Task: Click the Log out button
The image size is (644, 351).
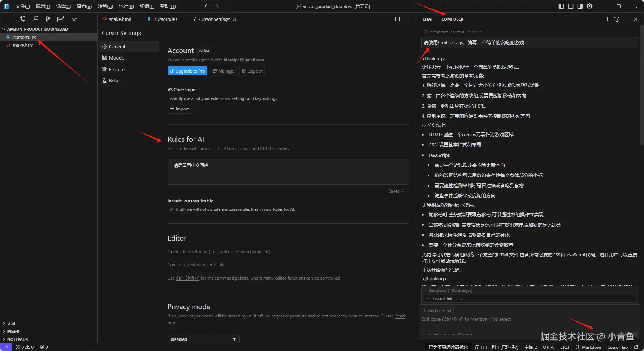Action: 252,71
